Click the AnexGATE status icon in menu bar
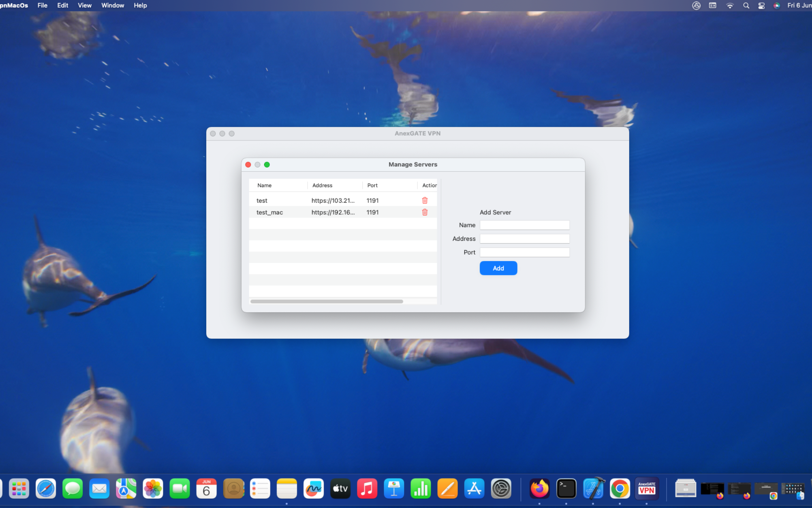This screenshot has width=812, height=508. click(696, 5)
